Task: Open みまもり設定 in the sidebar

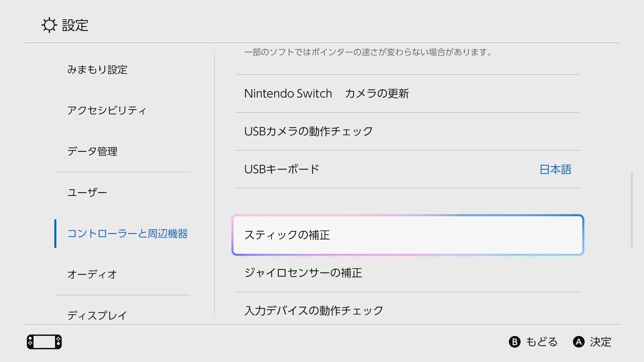Action: (97, 70)
